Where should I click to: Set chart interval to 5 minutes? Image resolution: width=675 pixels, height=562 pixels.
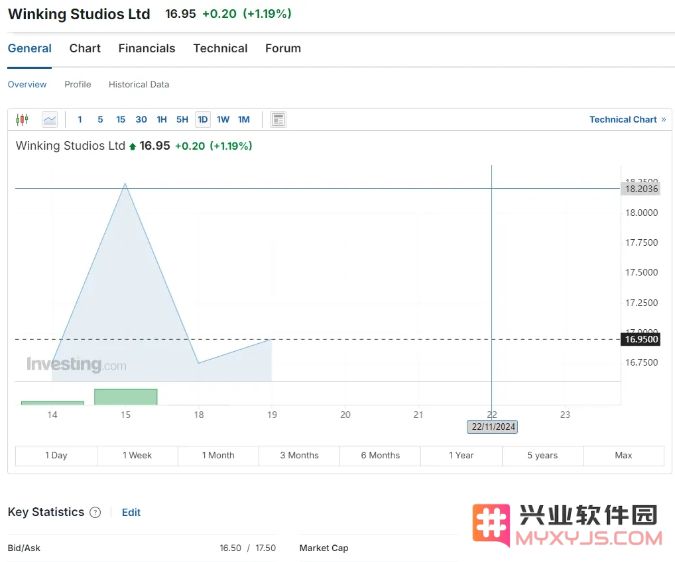coord(100,119)
